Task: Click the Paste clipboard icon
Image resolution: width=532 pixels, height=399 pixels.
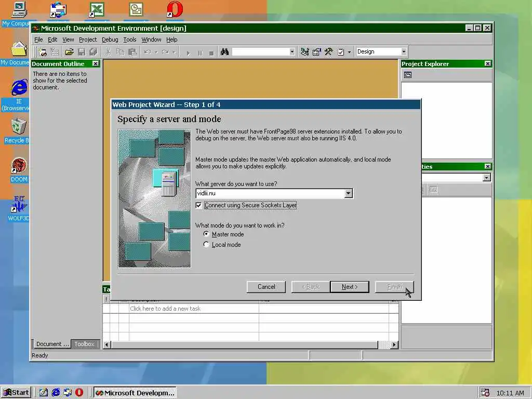Action: [132, 52]
